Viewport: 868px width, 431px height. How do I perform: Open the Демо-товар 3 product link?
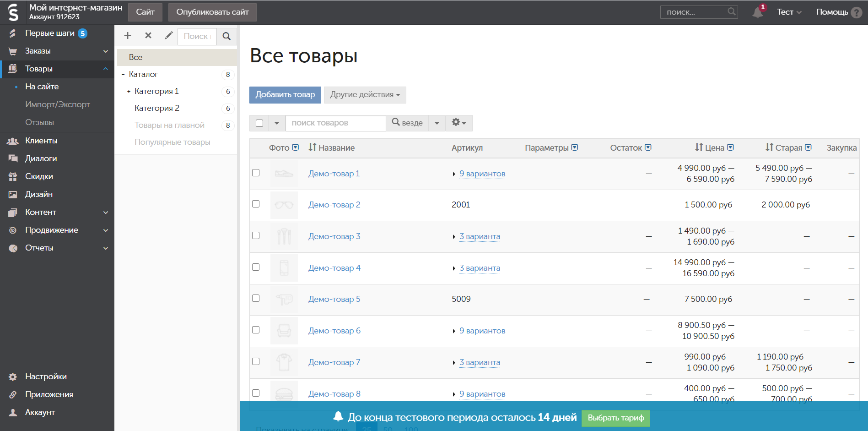[334, 236]
